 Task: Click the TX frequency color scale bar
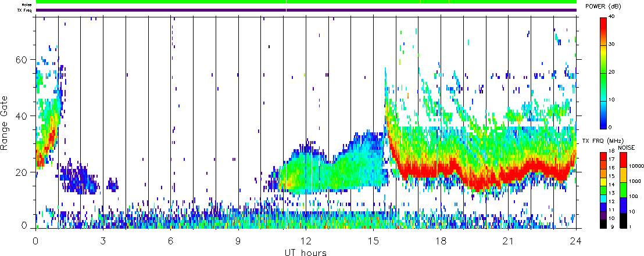603,190
